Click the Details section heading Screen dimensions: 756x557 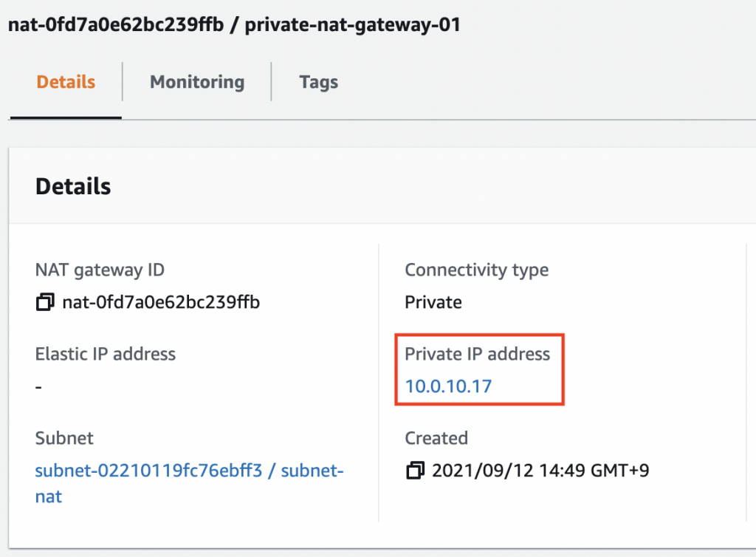click(73, 187)
